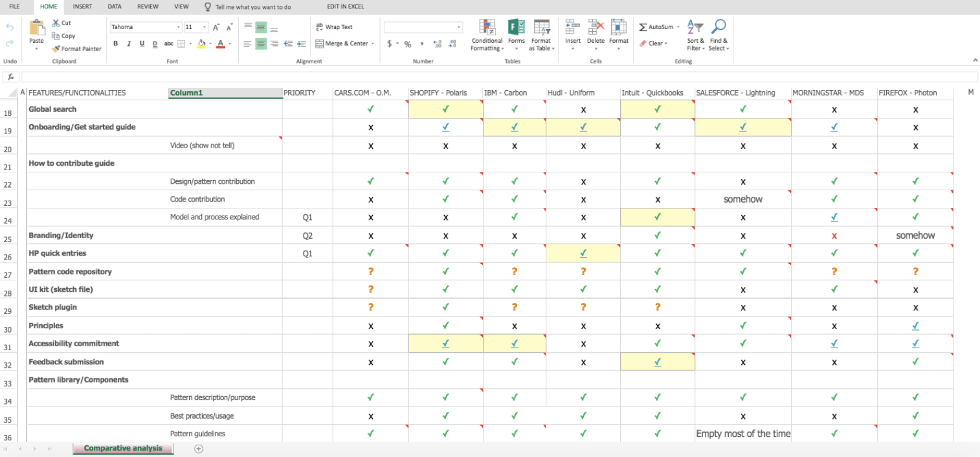Click the Undo arrow icon
This screenshot has width=980, height=457.
10,27
